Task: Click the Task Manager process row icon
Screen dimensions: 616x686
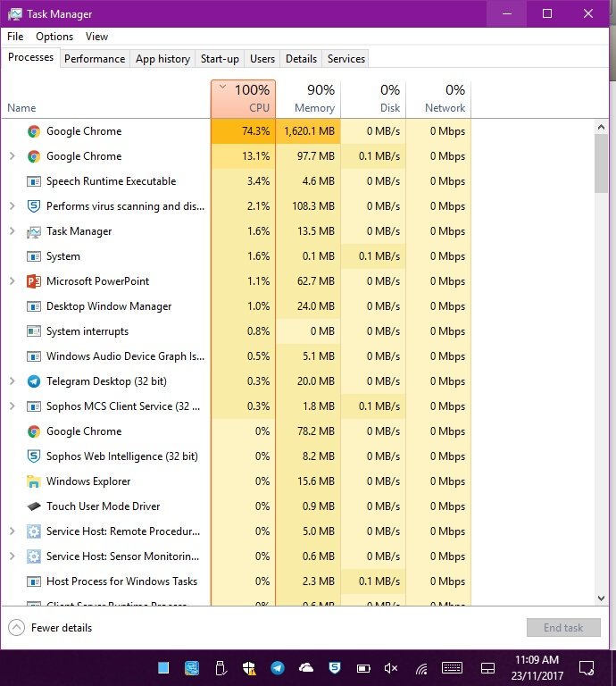Action: pyautogui.click(x=34, y=231)
